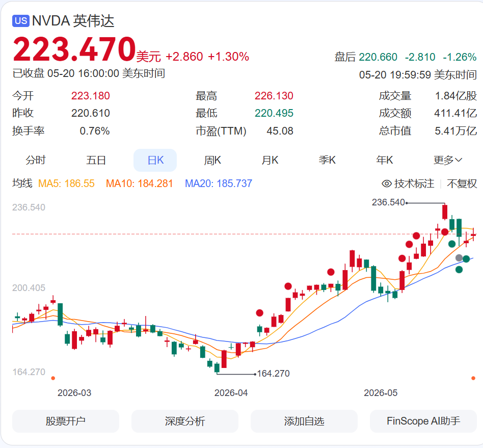This screenshot has height=448, width=483.
Task: Click the gray signal dot on the chart
Action: pos(459,257)
